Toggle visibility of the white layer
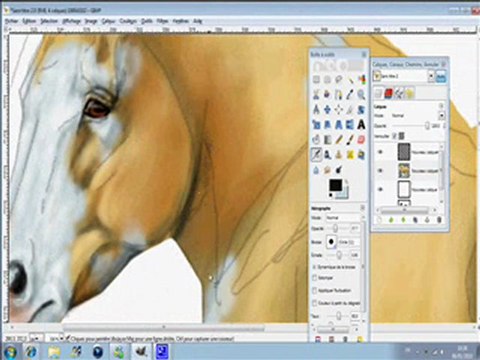The height and width of the screenshot is (360, 480). click(x=380, y=189)
